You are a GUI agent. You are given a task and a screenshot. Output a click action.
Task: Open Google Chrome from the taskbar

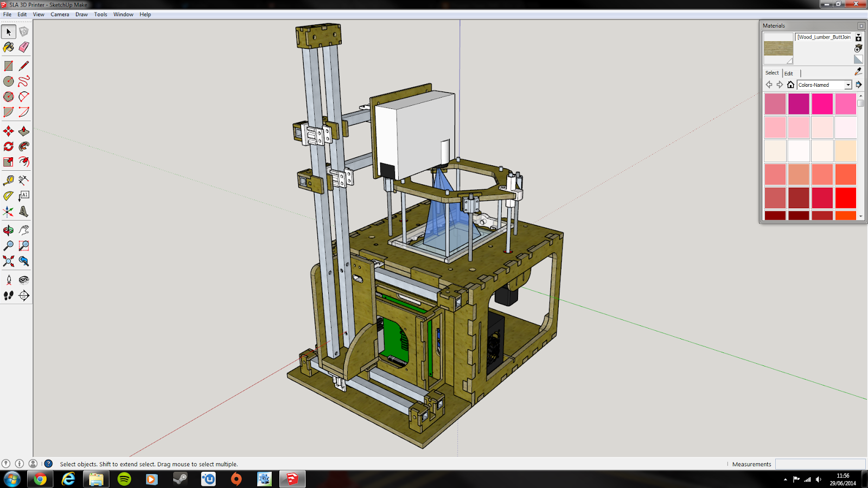tap(40, 479)
